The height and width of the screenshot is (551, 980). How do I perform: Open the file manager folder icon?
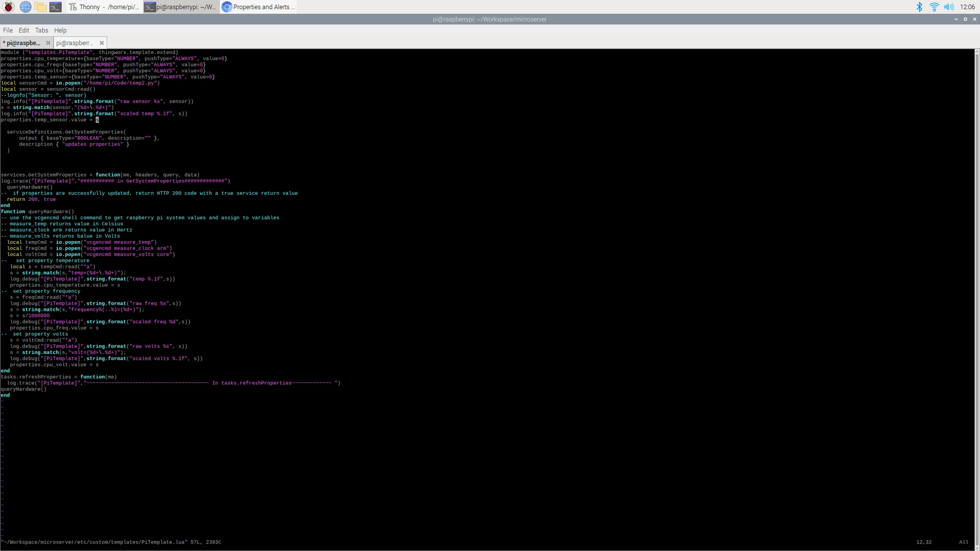point(41,7)
